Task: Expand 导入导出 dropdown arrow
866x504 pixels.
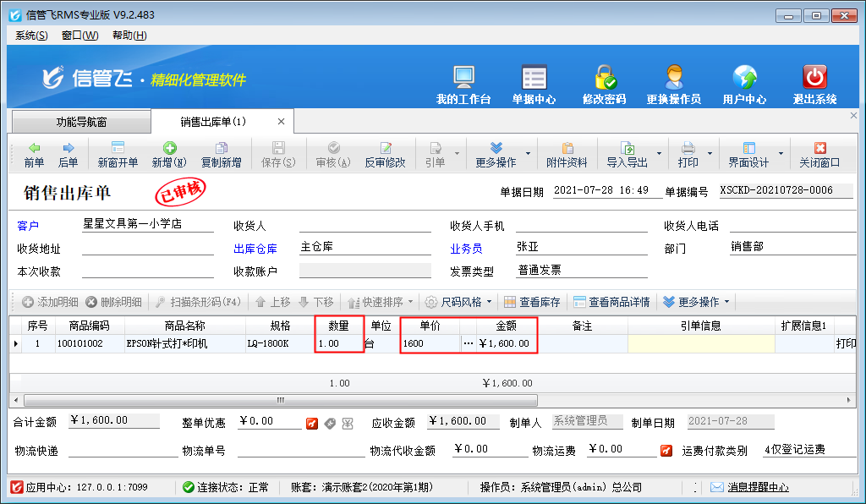Action: click(x=659, y=153)
